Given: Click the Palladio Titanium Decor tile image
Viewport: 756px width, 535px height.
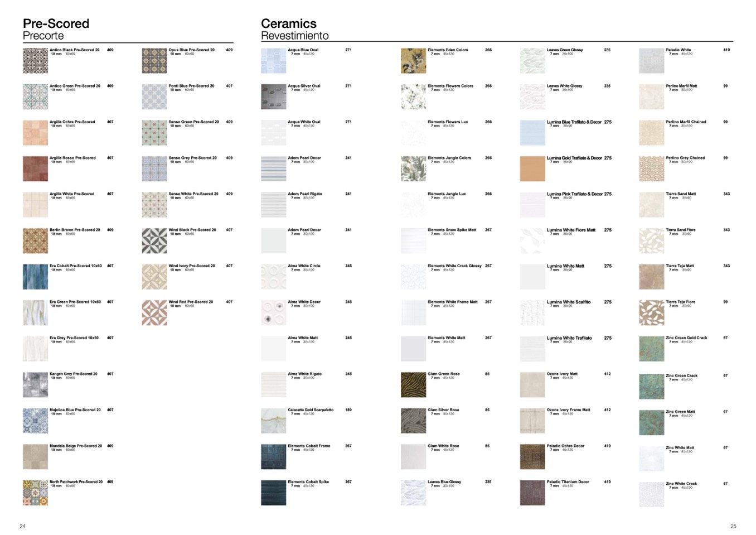Looking at the screenshot, I should pos(532,493).
